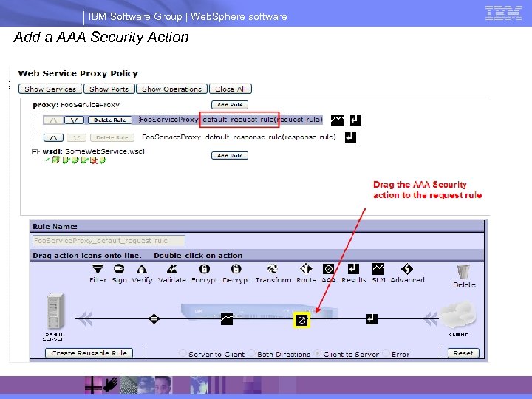Image resolution: width=532 pixels, height=399 pixels.
Task: Click the red X WSDL status icon
Action: pyautogui.click(x=94, y=160)
